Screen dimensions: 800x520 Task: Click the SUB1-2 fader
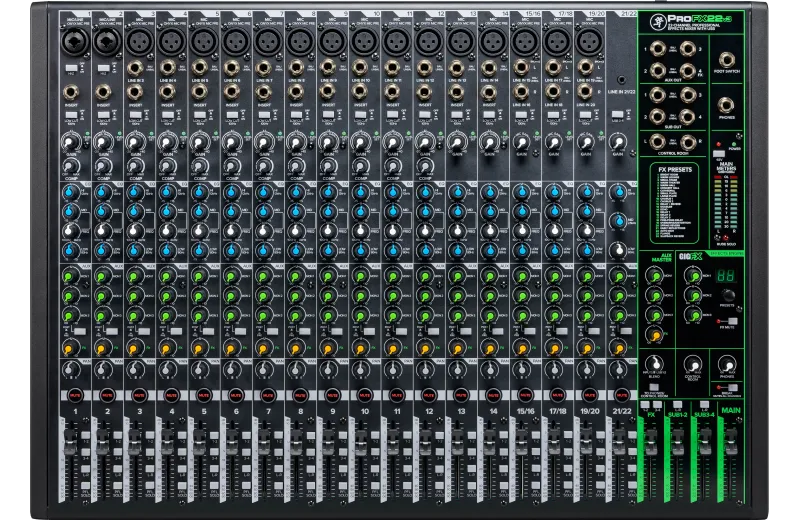click(678, 442)
